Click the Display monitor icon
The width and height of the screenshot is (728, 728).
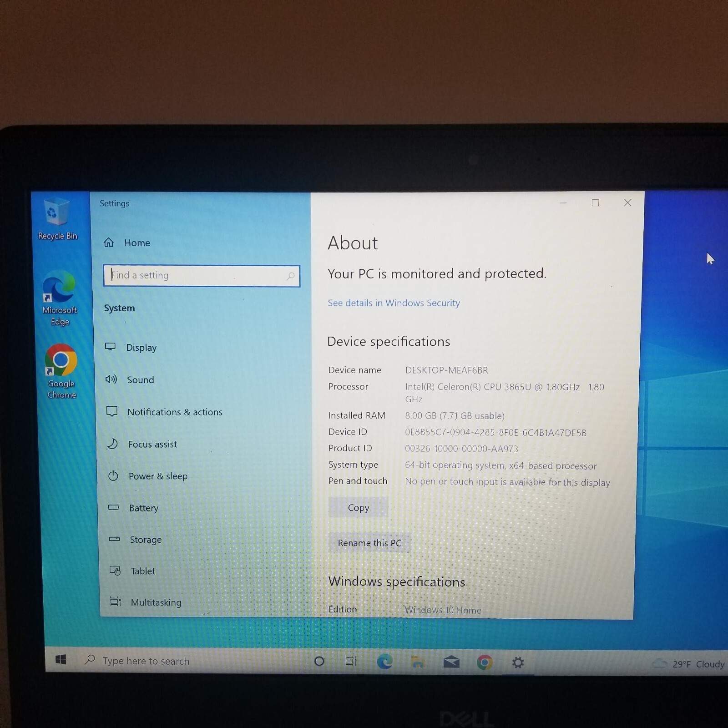(x=110, y=347)
